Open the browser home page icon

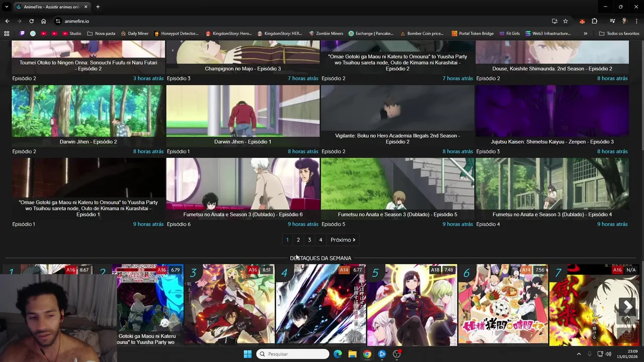point(43,21)
